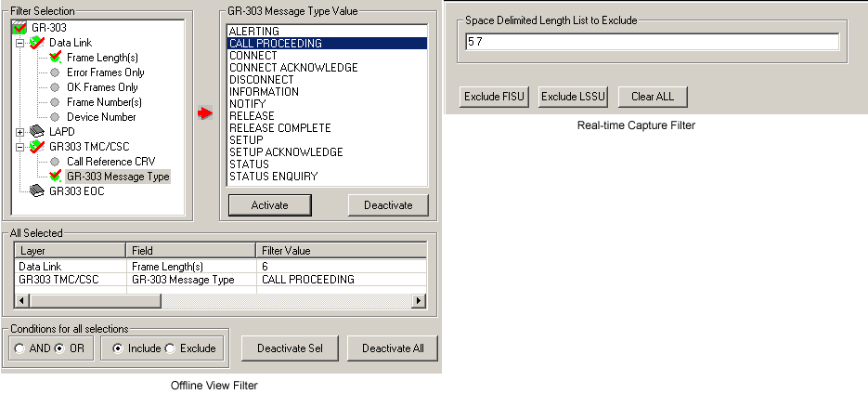Click the grey dot beside OK Frames Only

[55, 87]
